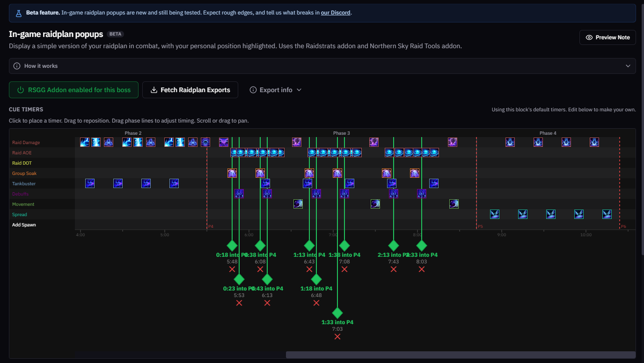Click the last Spread icon in Phase 4
The height and width of the screenshot is (363, 644).
click(x=607, y=214)
